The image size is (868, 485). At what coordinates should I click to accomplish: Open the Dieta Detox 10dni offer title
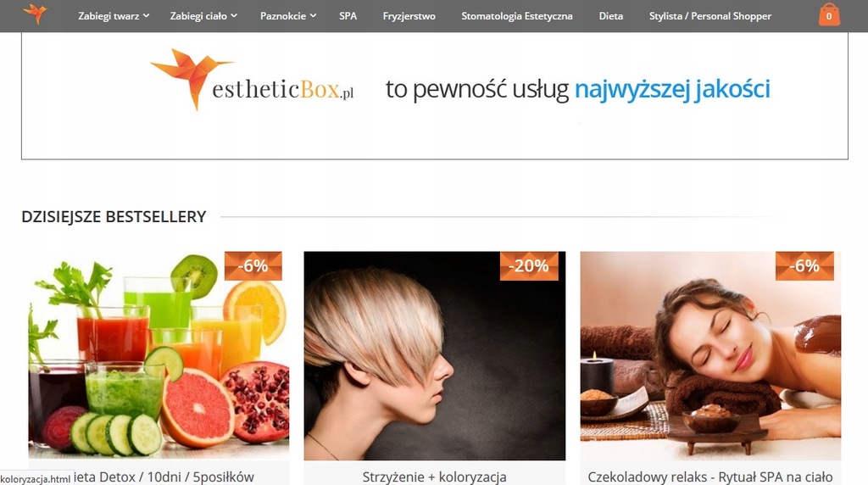164,477
